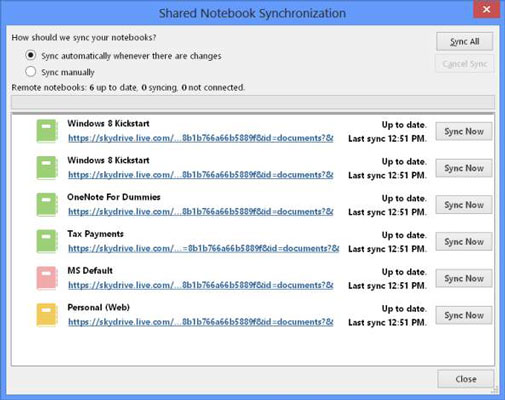Sync Now for the first Windows 8 Kickstart

(x=464, y=132)
